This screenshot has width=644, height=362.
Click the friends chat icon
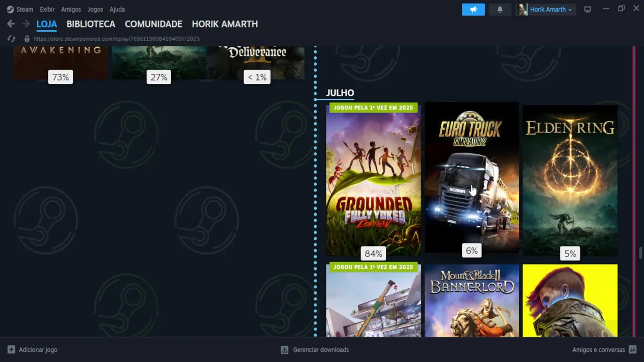pyautogui.click(x=633, y=349)
